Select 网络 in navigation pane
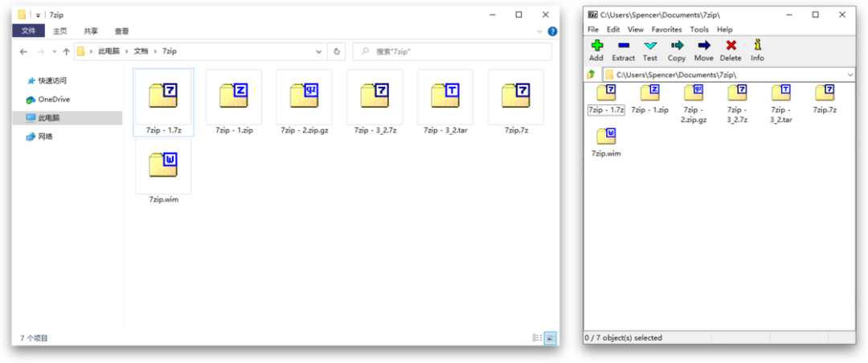 click(x=39, y=137)
